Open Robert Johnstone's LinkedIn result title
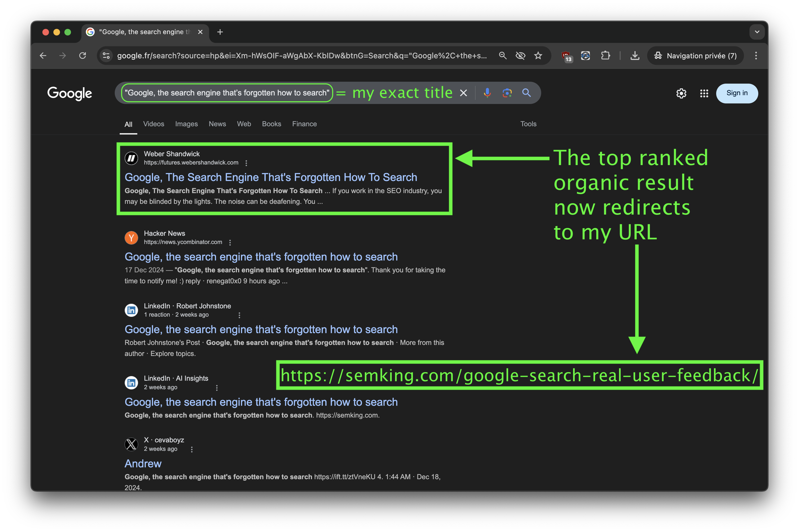The height and width of the screenshot is (532, 799). (x=261, y=330)
